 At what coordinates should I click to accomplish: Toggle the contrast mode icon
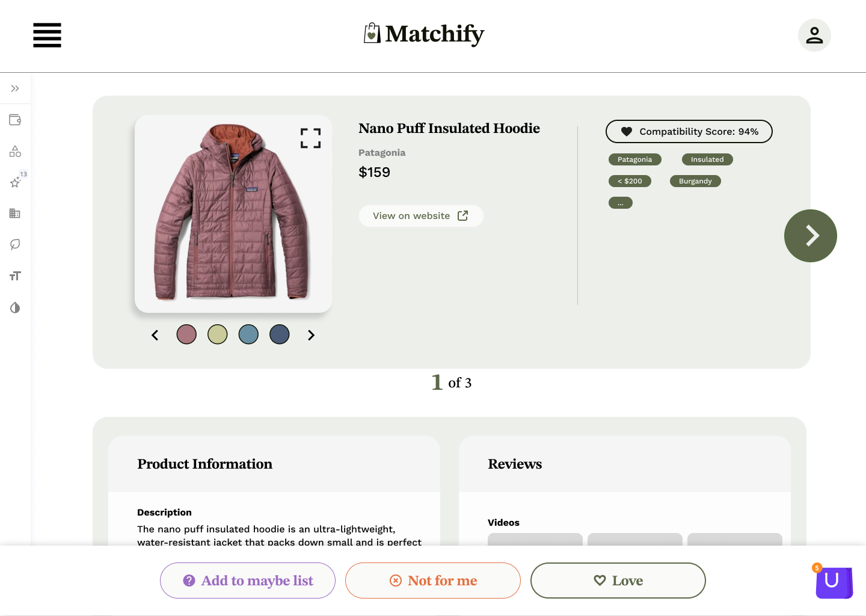pos(15,307)
